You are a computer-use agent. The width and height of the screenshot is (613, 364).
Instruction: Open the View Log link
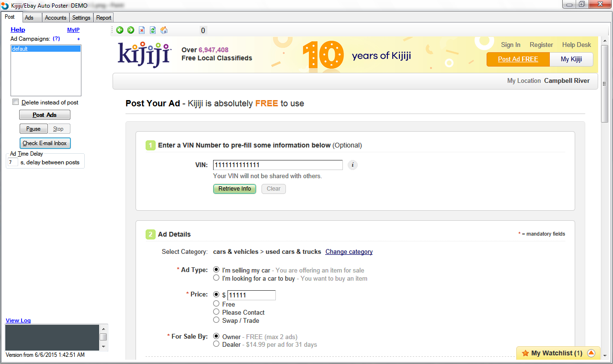(x=18, y=320)
